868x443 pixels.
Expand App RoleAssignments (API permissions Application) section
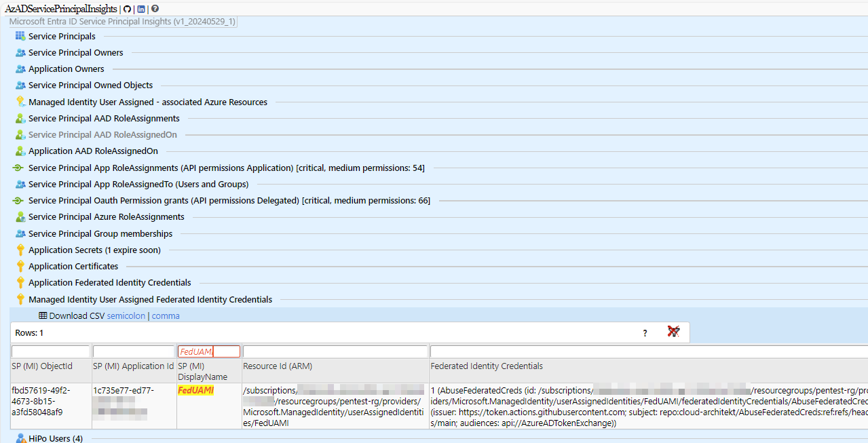[227, 168]
